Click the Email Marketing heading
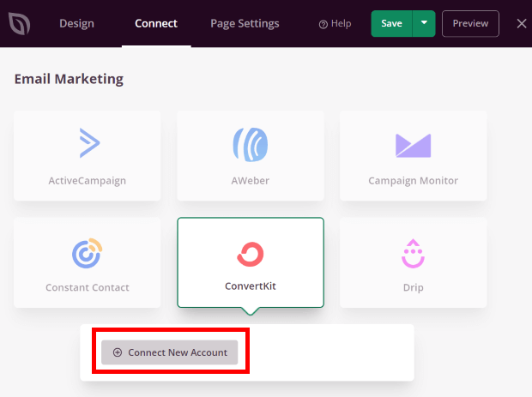This screenshot has width=532, height=397. tap(69, 79)
